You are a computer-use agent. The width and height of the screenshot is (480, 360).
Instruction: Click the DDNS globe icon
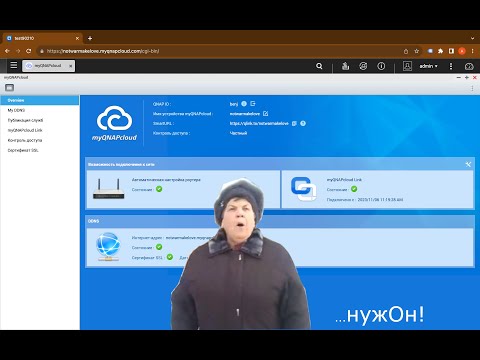pyautogui.click(x=108, y=247)
